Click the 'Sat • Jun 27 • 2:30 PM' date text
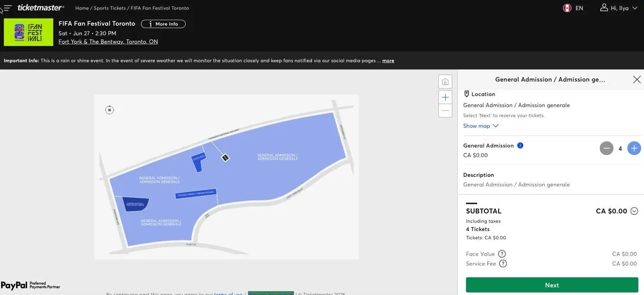The width and height of the screenshot is (644, 295). pos(87,33)
